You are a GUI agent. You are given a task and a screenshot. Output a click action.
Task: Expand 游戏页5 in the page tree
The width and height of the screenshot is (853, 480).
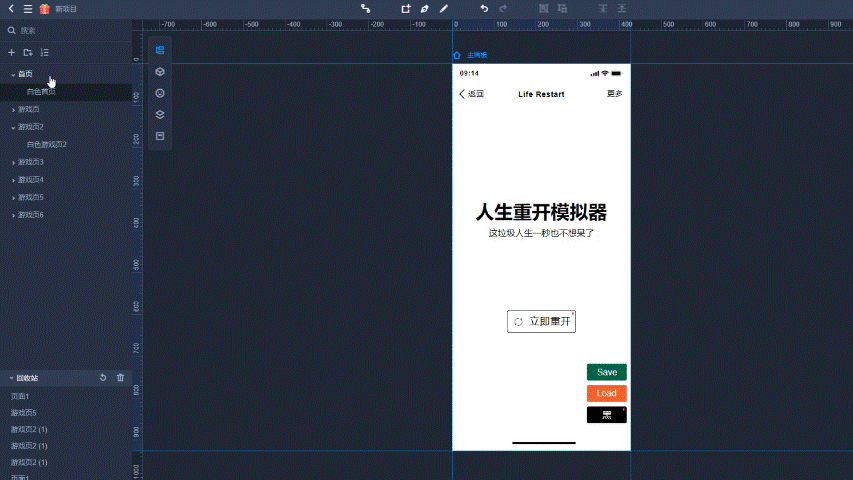tap(13, 198)
